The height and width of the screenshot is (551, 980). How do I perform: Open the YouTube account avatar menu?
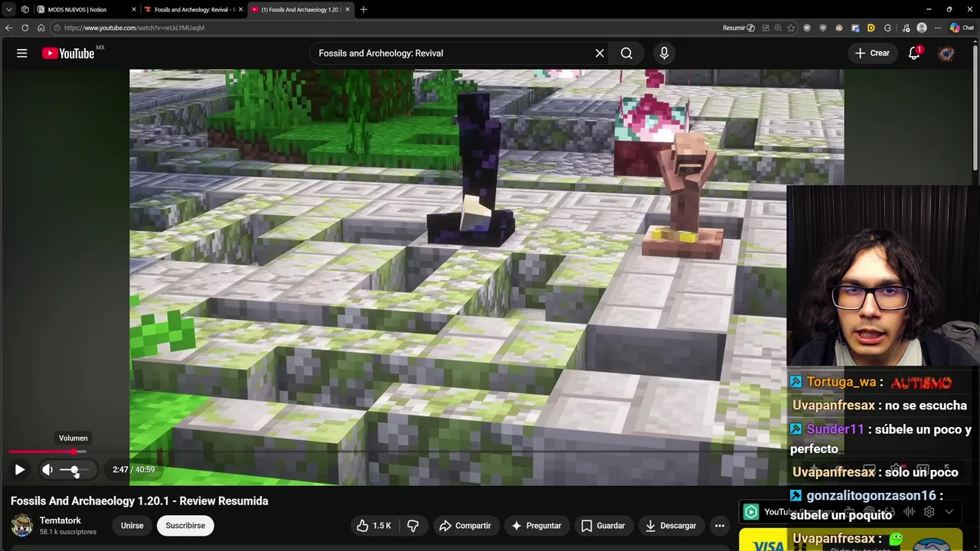946,53
